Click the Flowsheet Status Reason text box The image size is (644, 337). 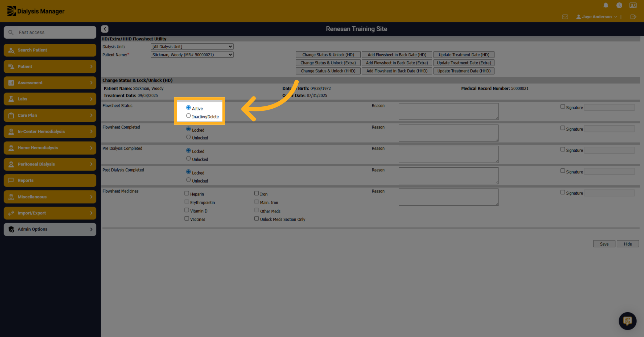click(x=449, y=111)
